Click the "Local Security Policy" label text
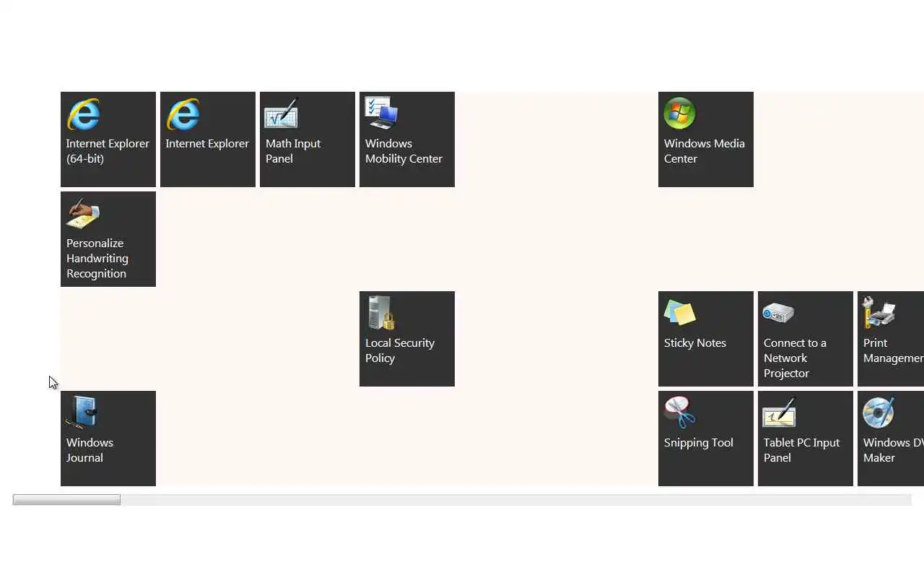Screen dimensions: 924x578 coord(400,350)
